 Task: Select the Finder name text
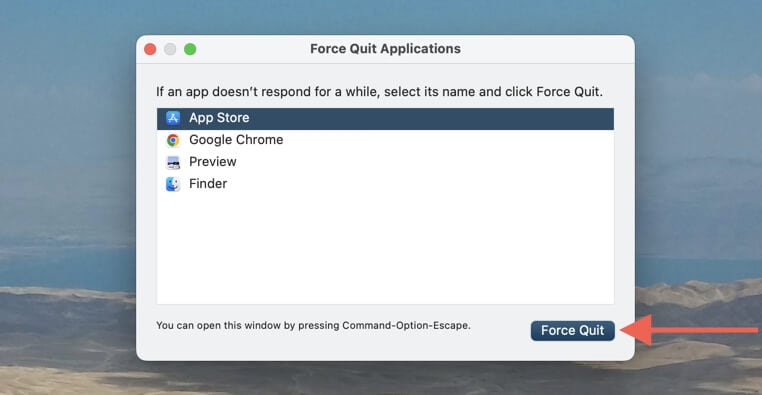208,184
